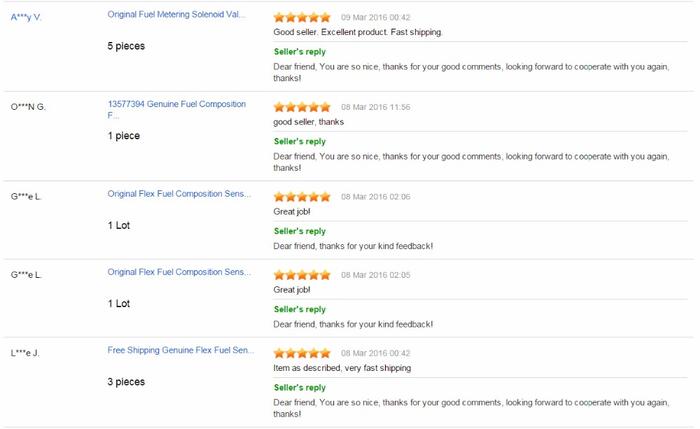
Task: Click the '5 pieces' quantity text
Action: pyautogui.click(x=125, y=46)
